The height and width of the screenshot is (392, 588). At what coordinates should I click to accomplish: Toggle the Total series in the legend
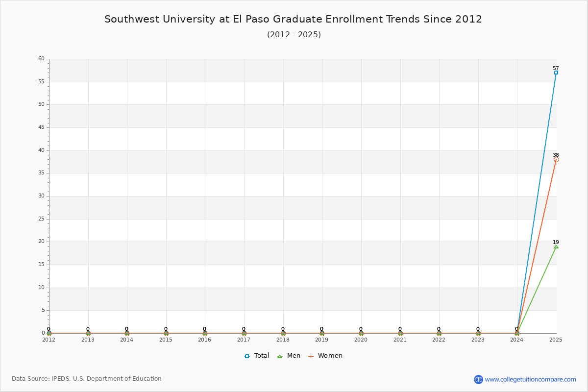257,356
